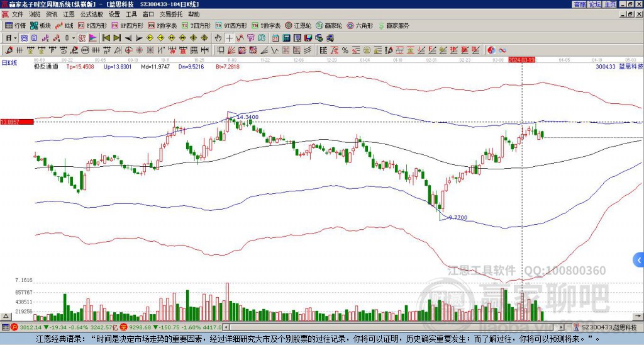This screenshot has width=644, height=345.
Task: Select the red pen drawing tool
Action: pyautogui.click(x=8, y=50)
